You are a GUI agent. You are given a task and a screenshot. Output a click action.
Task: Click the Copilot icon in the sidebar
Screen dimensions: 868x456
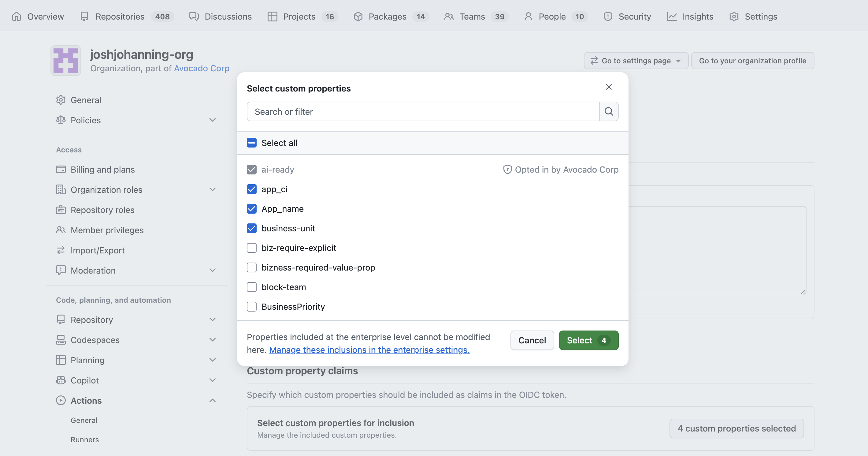coord(61,380)
